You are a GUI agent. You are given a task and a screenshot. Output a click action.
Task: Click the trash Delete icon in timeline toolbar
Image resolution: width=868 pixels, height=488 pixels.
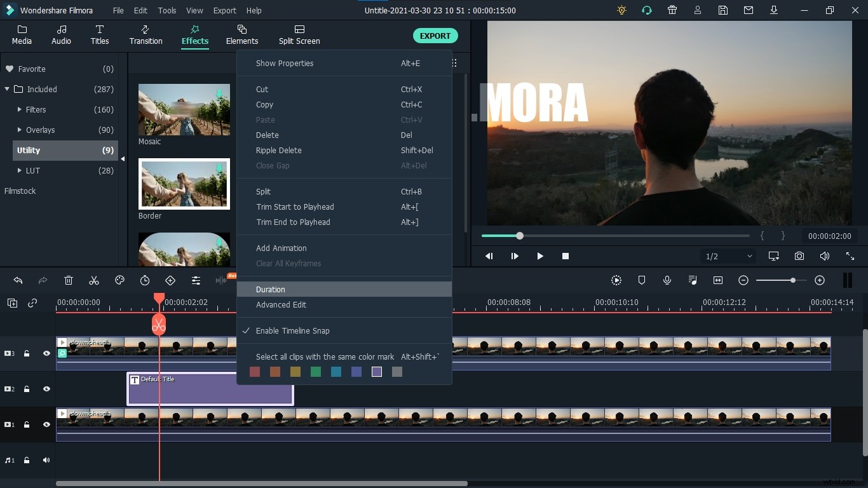point(69,280)
